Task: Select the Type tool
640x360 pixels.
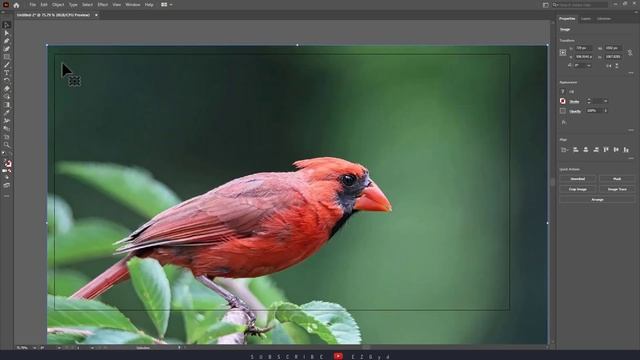Action: pyautogui.click(x=7, y=73)
